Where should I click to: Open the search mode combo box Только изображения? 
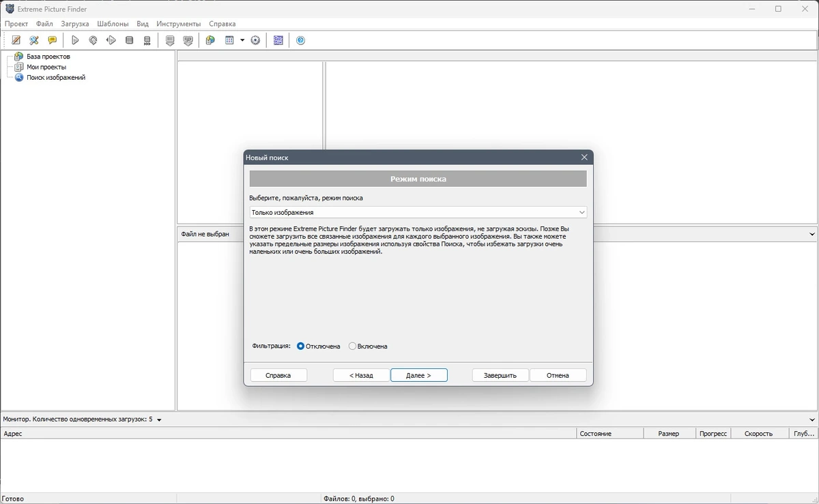(418, 212)
